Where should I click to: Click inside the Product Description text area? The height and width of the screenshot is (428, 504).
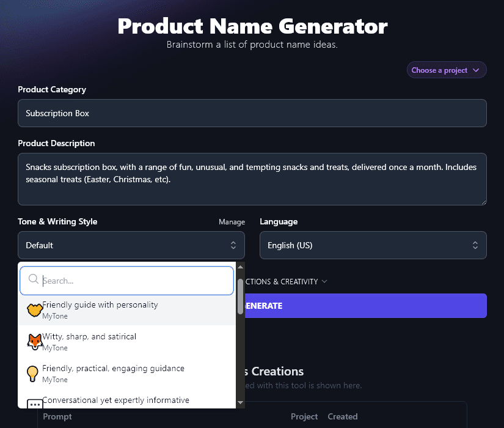252,179
